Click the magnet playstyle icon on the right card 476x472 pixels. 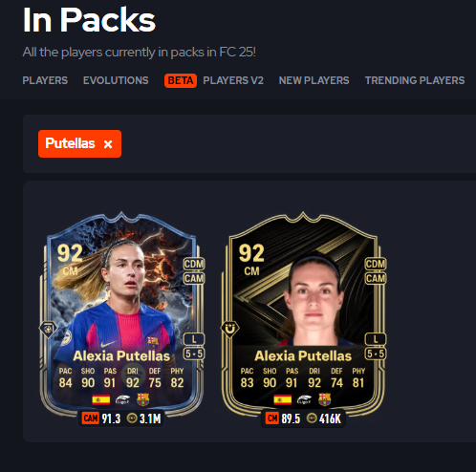click(x=230, y=329)
